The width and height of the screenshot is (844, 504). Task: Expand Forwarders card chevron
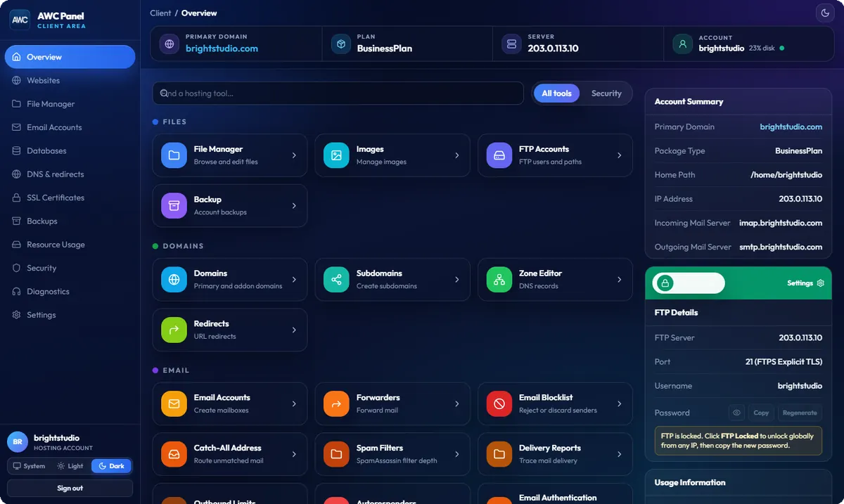click(456, 404)
